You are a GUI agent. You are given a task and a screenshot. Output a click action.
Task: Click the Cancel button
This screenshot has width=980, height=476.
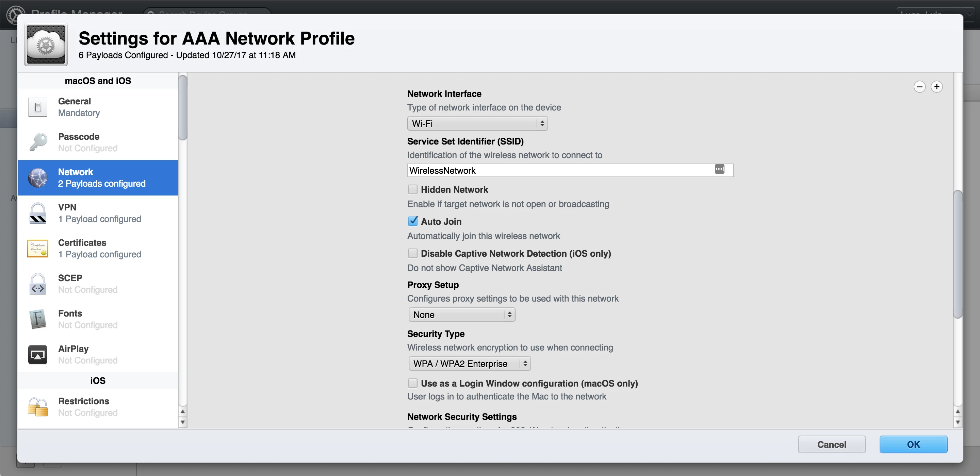[831, 444]
